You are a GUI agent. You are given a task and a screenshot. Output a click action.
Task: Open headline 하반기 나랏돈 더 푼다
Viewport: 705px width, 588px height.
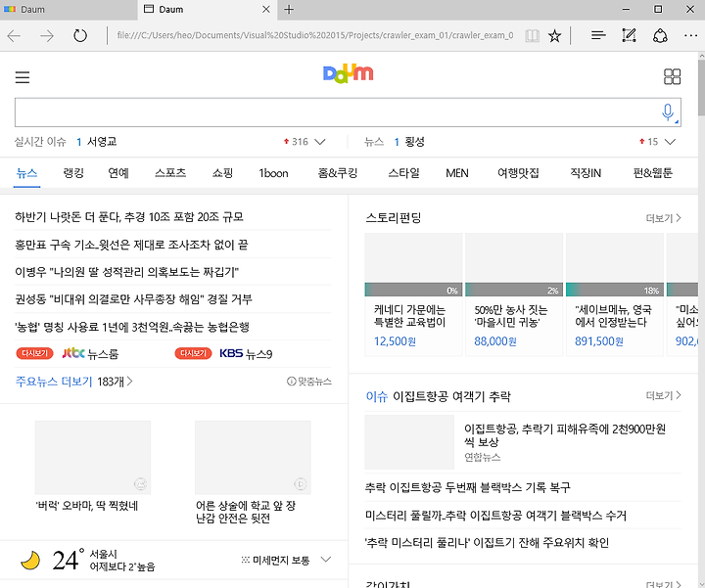(129, 217)
